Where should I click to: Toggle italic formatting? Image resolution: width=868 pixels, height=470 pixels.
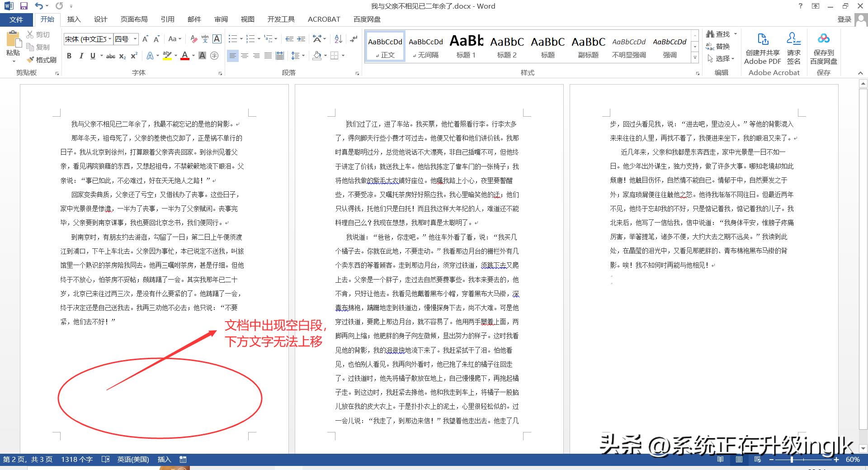click(x=81, y=56)
